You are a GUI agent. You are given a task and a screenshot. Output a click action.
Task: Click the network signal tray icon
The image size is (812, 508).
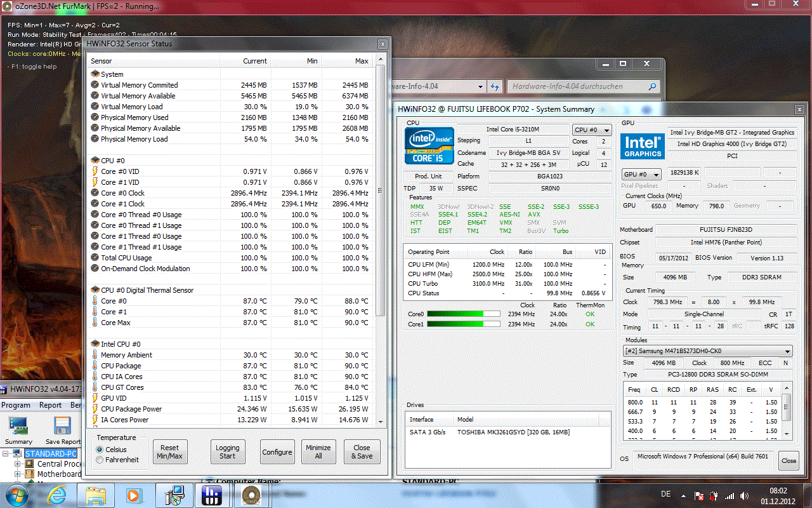tap(730, 495)
